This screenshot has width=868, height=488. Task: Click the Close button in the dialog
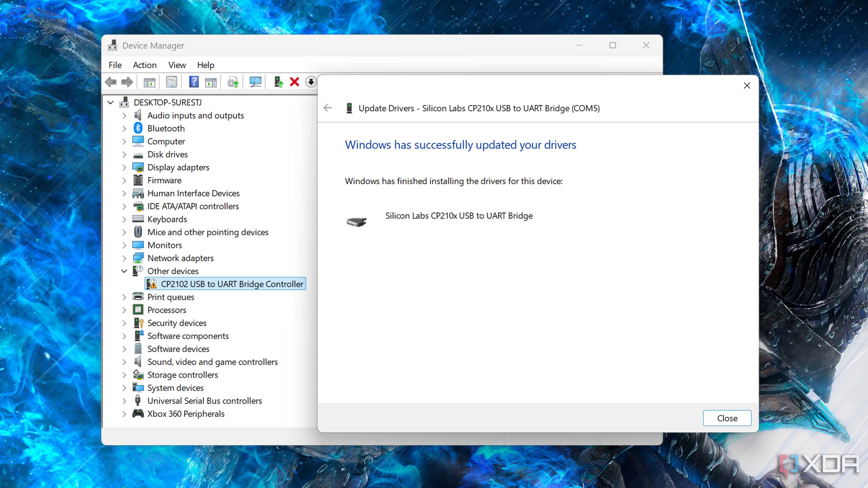[x=727, y=418]
